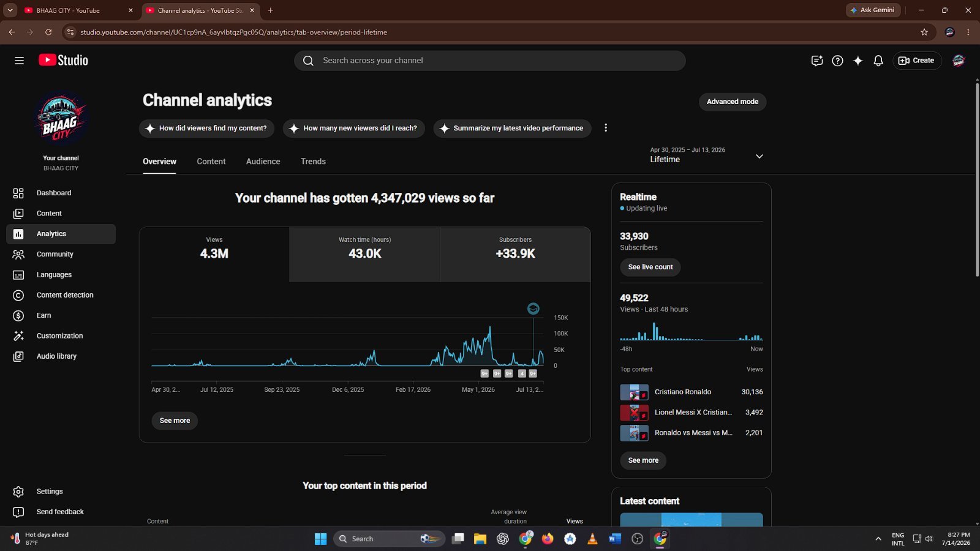Reload the page
This screenshot has height=551, width=980.
(x=48, y=32)
